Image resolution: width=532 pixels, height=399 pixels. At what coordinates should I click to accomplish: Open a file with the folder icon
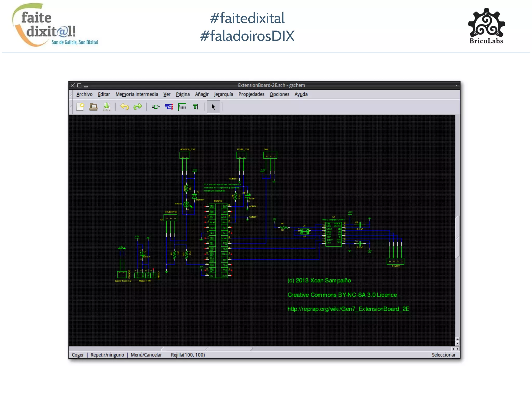pos(93,107)
